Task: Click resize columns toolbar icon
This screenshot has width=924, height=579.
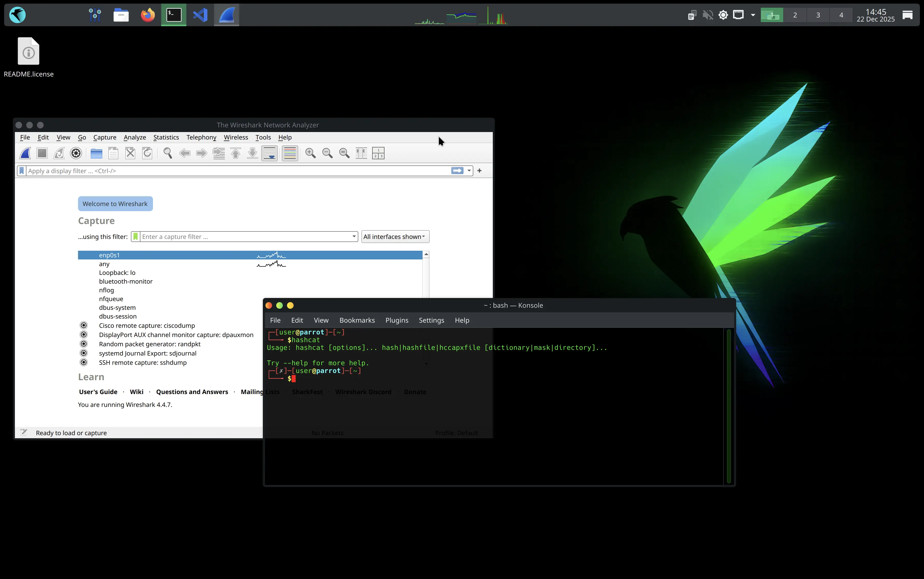Action: 361,153
